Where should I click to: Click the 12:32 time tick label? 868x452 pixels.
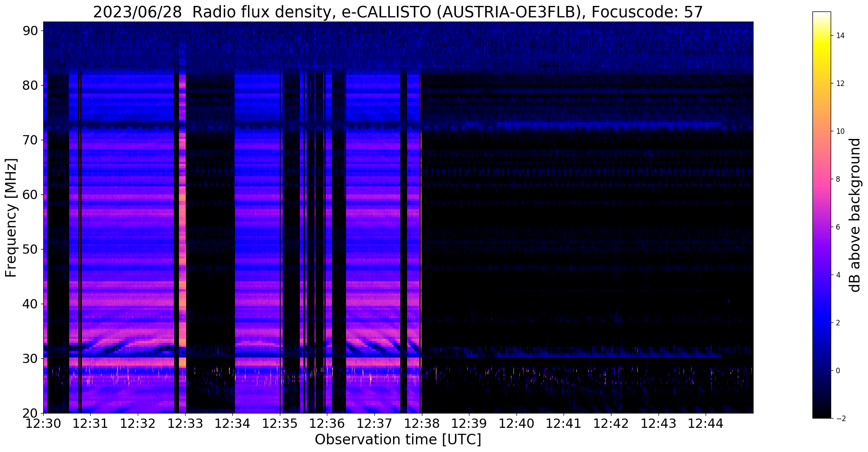pyautogui.click(x=138, y=423)
